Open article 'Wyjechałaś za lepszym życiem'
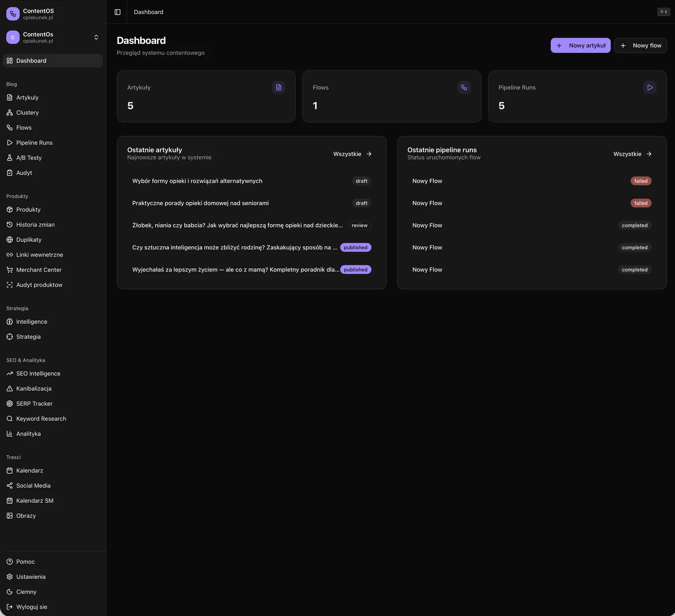This screenshot has width=675, height=616. pyautogui.click(x=252, y=270)
